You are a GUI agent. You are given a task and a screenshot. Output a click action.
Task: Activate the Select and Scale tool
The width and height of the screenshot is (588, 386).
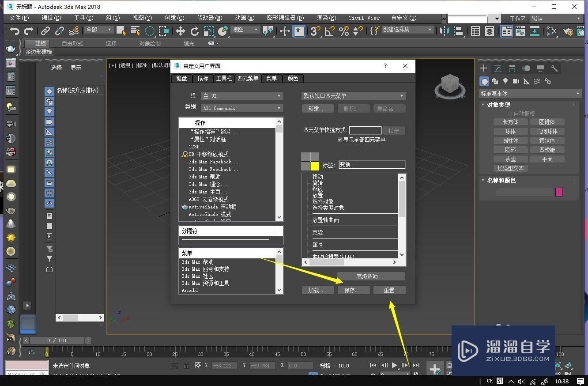click(209, 30)
